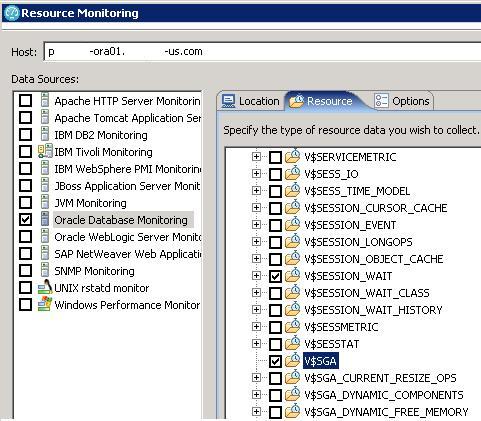Enable Apache HTTP Server Monitoring checkbox
The height and width of the screenshot is (421, 481).
click(x=26, y=101)
